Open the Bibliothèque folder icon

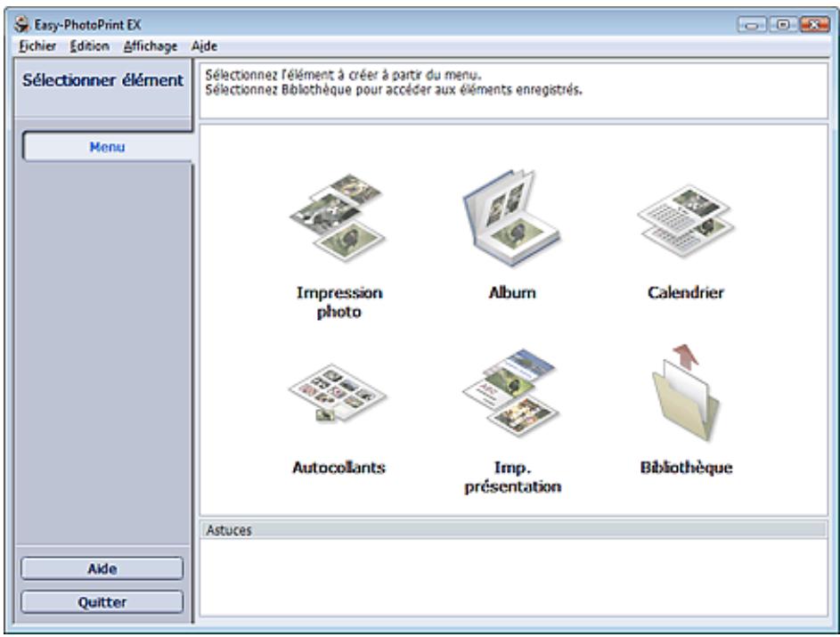click(686, 394)
